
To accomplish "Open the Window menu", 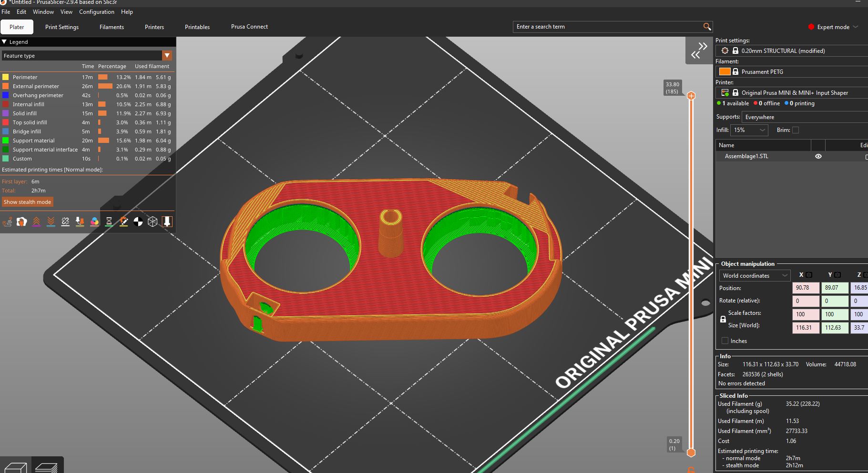I will 43,11.
